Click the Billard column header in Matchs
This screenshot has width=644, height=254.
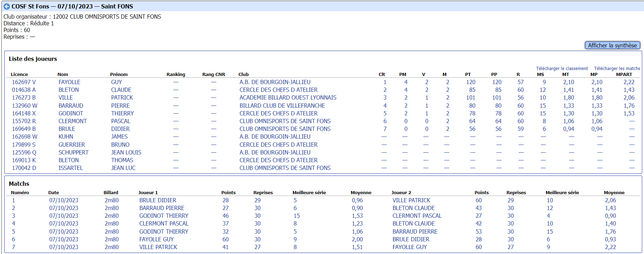click(111, 192)
